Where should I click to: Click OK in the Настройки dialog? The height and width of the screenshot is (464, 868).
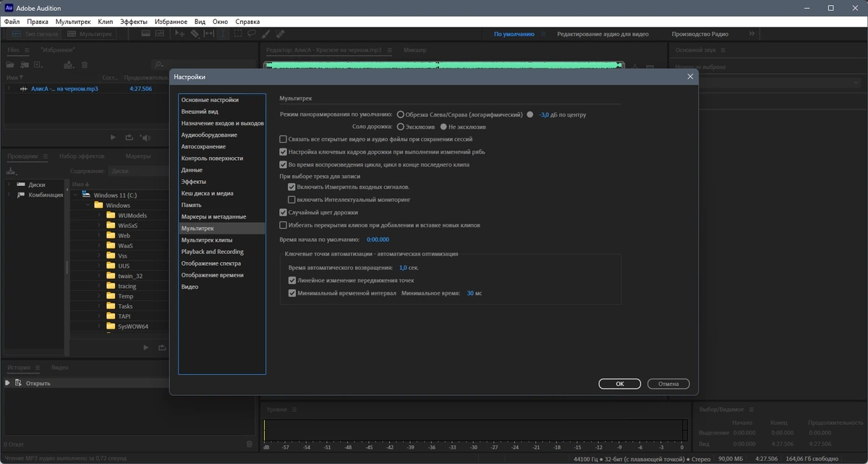[620, 384]
